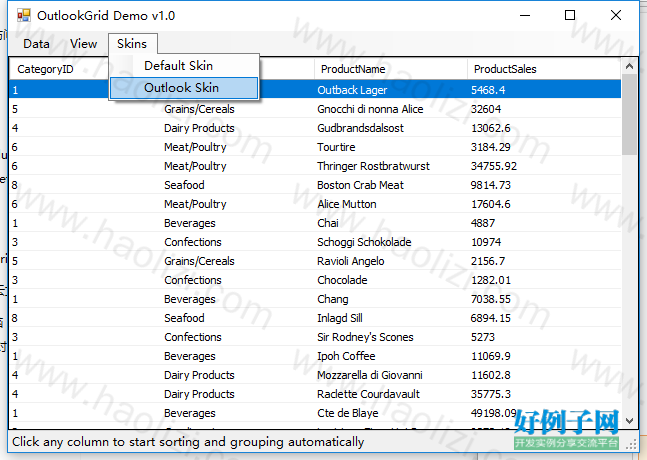The image size is (647, 460).
Task: Click the 11602.8 sales value
Action: pos(491,375)
